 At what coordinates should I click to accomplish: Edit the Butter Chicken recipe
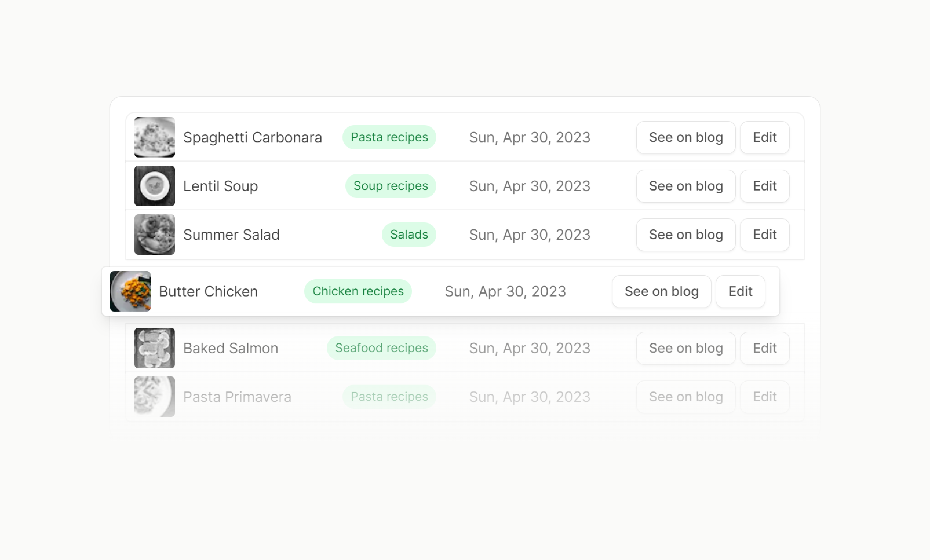(740, 291)
